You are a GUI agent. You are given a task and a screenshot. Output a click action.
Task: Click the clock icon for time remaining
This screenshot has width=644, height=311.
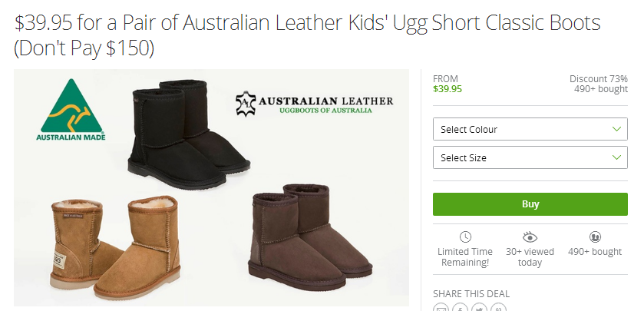point(465,237)
